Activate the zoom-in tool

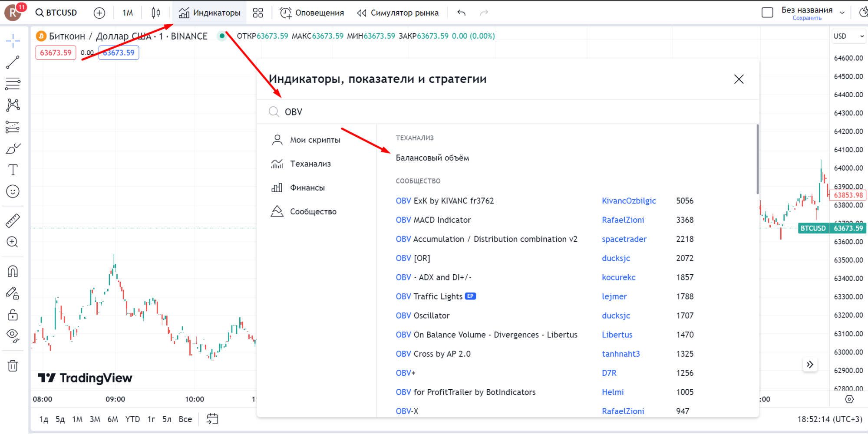coord(13,242)
